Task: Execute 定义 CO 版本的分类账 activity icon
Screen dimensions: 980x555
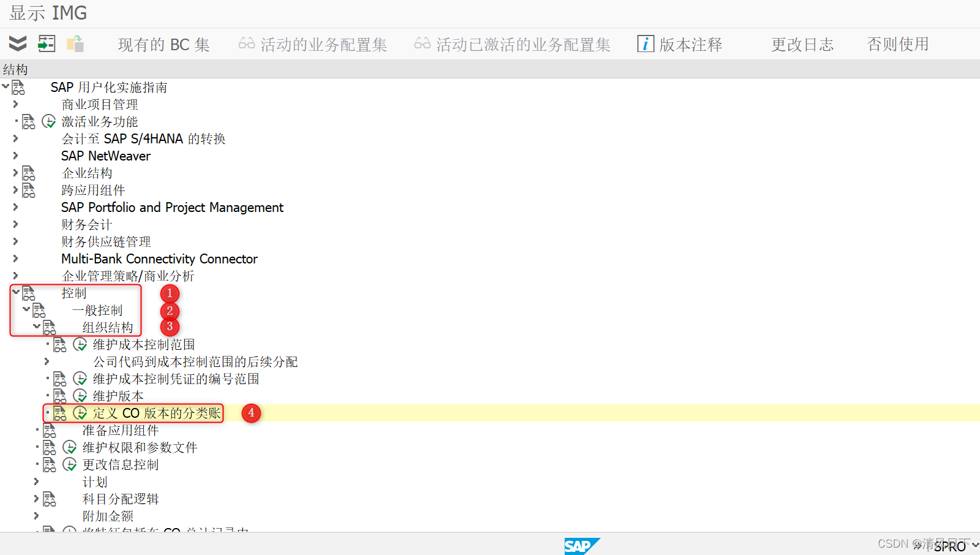Action: tap(80, 413)
